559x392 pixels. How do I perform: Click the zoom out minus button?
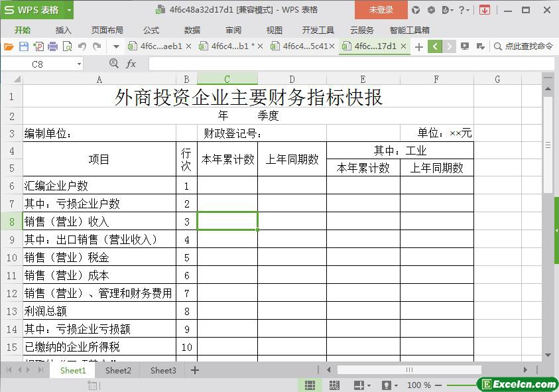point(438,385)
